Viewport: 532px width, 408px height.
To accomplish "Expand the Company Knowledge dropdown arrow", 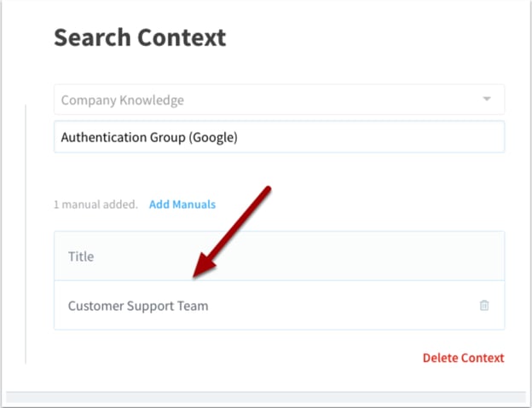I will tap(487, 99).
